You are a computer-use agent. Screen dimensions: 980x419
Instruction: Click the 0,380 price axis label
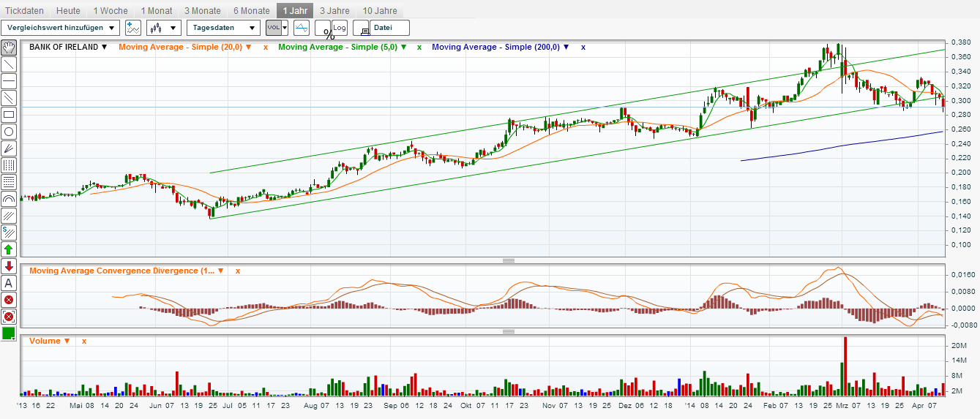(x=961, y=42)
